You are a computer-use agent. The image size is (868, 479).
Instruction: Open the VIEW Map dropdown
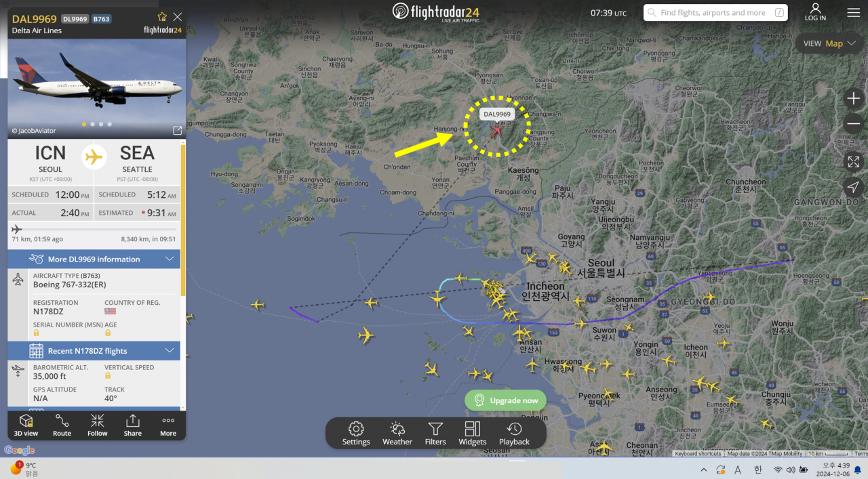pos(829,43)
